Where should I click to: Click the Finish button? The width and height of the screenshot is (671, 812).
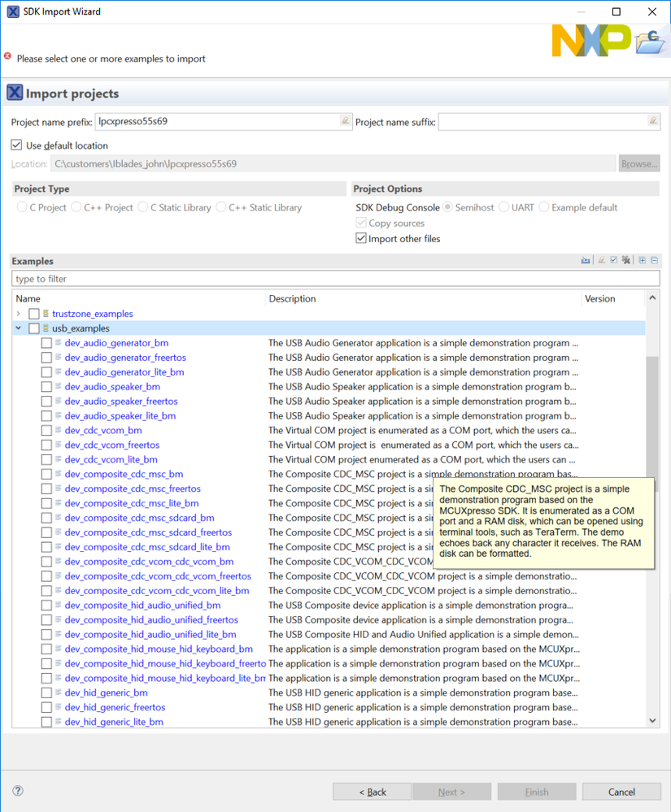click(x=536, y=792)
